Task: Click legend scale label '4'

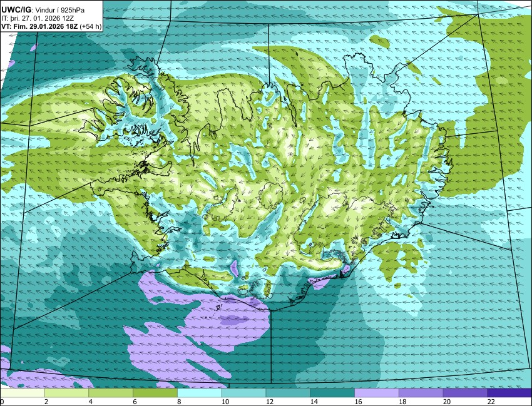Action: (91, 402)
